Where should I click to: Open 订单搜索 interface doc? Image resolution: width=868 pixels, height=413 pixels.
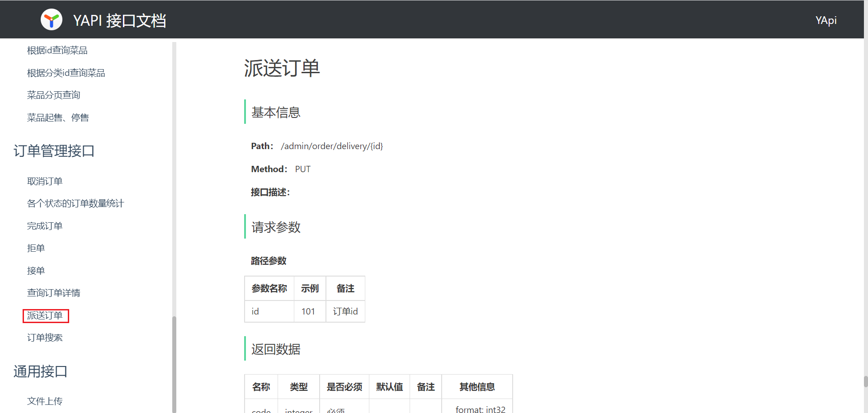45,338
